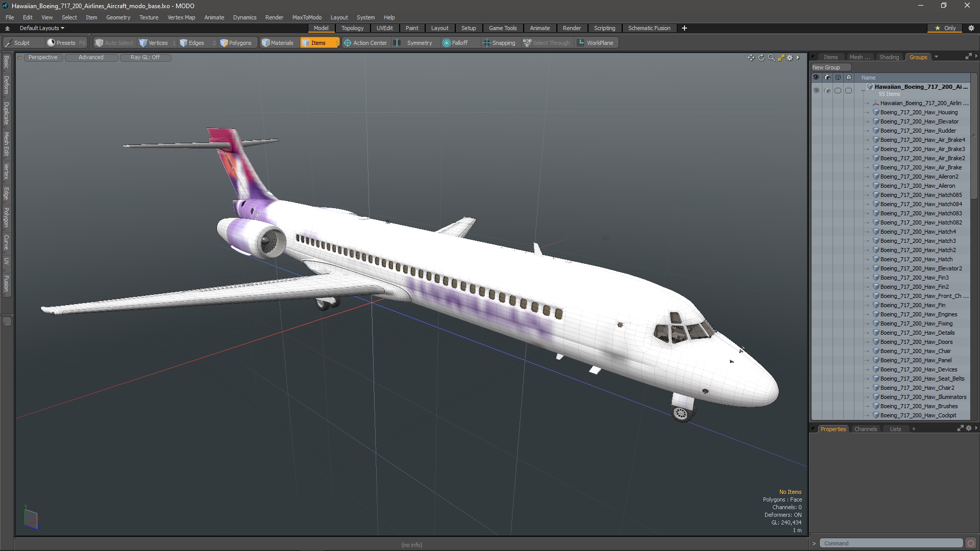The image size is (980, 551).
Task: Open the Default Layouts dropdown
Action: point(42,28)
